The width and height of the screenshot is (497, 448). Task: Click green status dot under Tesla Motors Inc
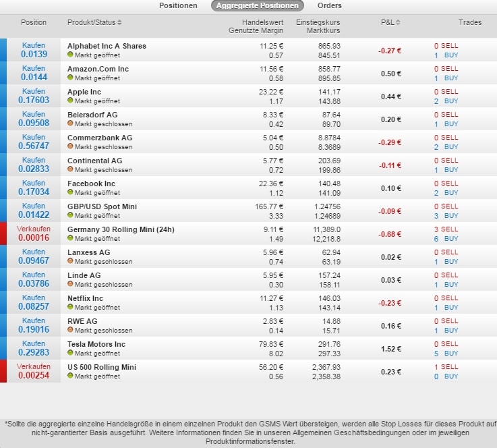point(70,354)
